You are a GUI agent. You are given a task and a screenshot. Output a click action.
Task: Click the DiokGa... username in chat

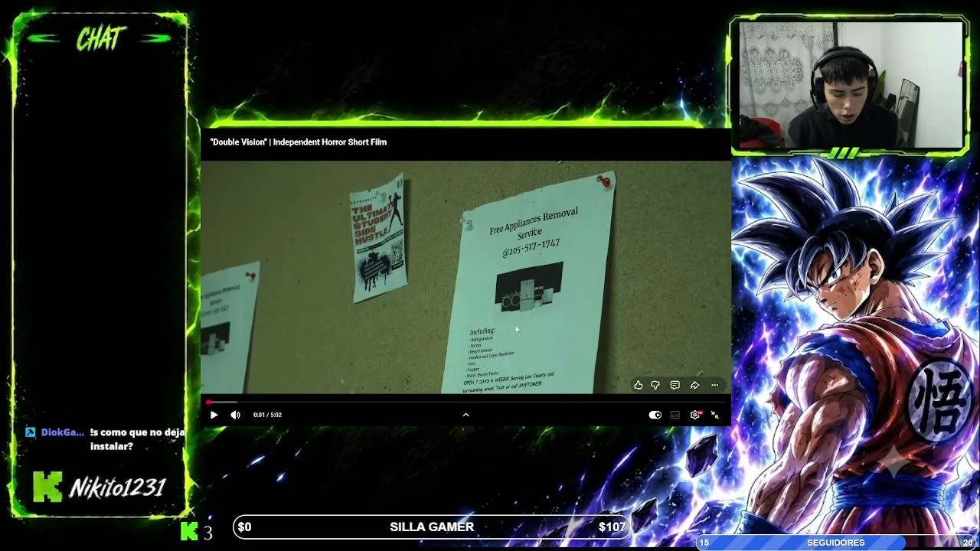[62, 432]
